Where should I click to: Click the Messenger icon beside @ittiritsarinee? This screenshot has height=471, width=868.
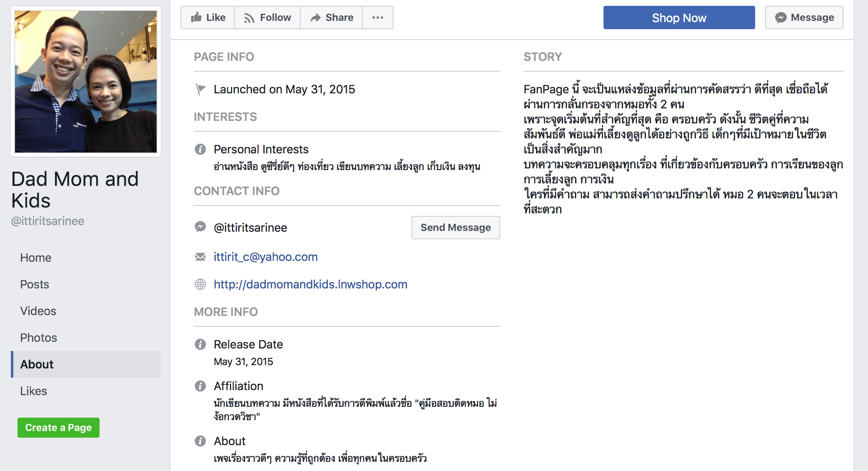[200, 227]
